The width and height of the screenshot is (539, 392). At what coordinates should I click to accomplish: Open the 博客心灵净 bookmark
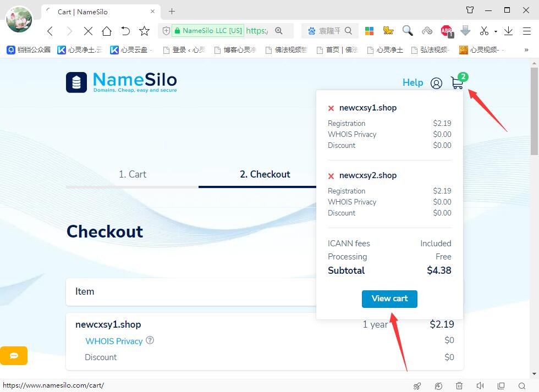point(235,50)
